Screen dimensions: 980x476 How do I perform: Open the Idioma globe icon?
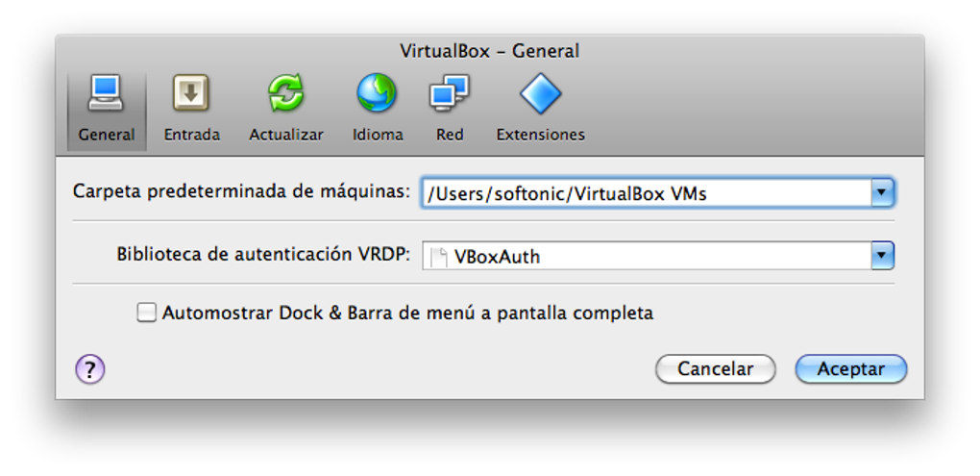(377, 94)
